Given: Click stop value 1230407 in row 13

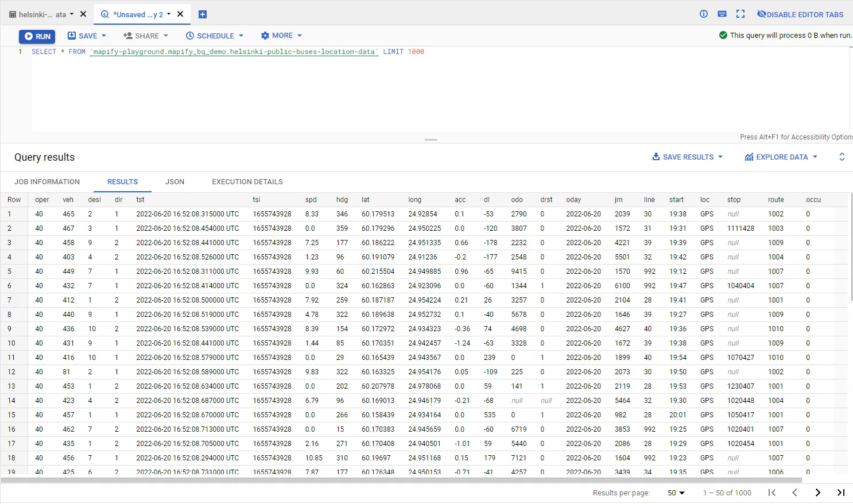Looking at the screenshot, I should tap(740, 386).
